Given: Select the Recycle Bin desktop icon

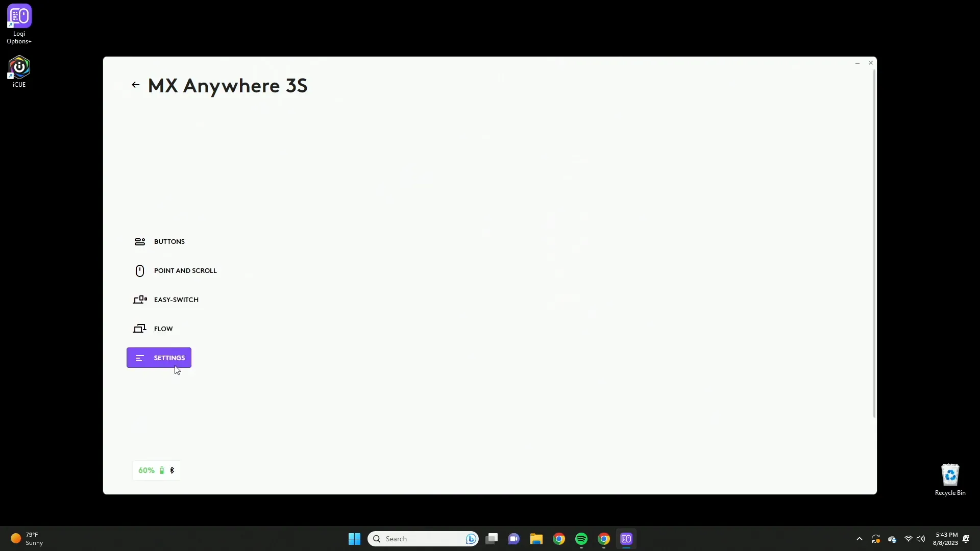Looking at the screenshot, I should click(x=950, y=480).
